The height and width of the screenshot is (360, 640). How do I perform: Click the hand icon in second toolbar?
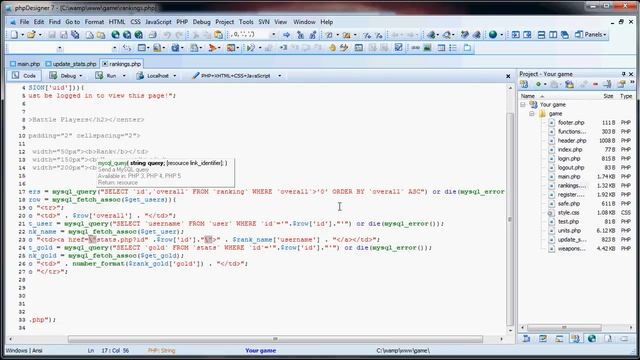(332, 48)
